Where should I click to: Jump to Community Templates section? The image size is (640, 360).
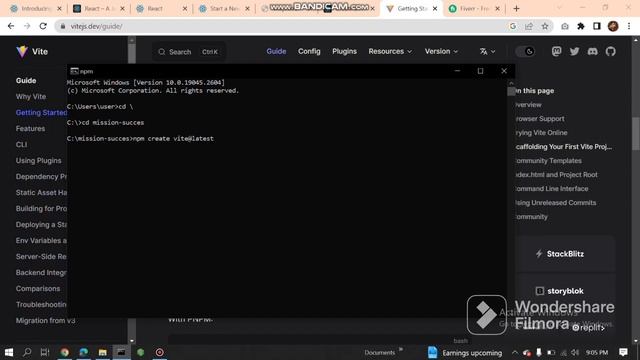click(x=548, y=161)
